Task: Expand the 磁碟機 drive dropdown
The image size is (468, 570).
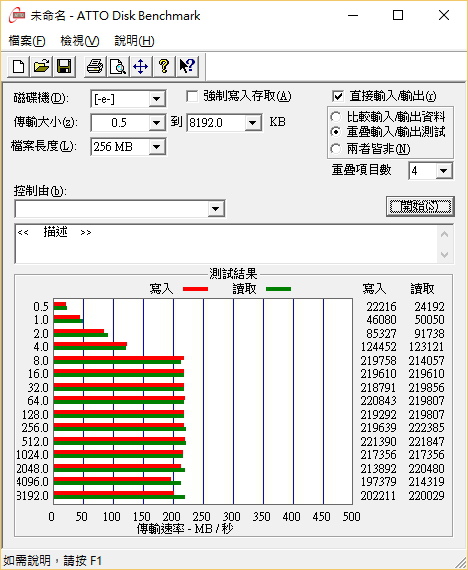Action: pyautogui.click(x=157, y=99)
